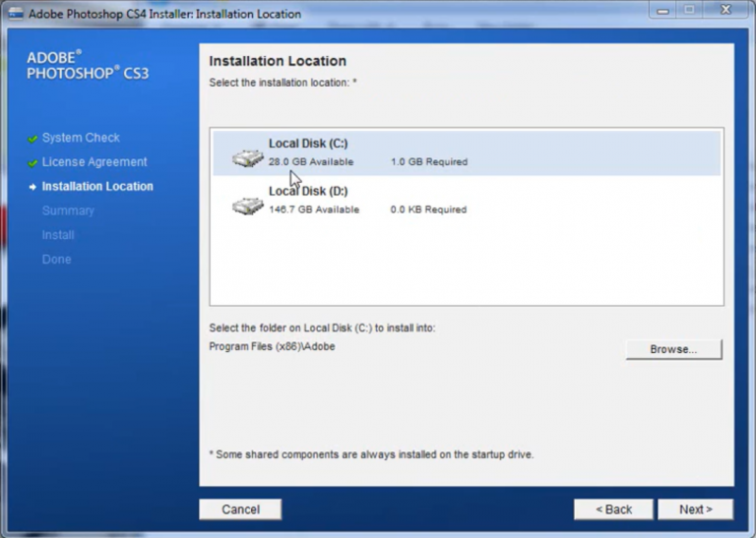Click the Summary step in the sidebar
The height and width of the screenshot is (538, 756).
(68, 210)
